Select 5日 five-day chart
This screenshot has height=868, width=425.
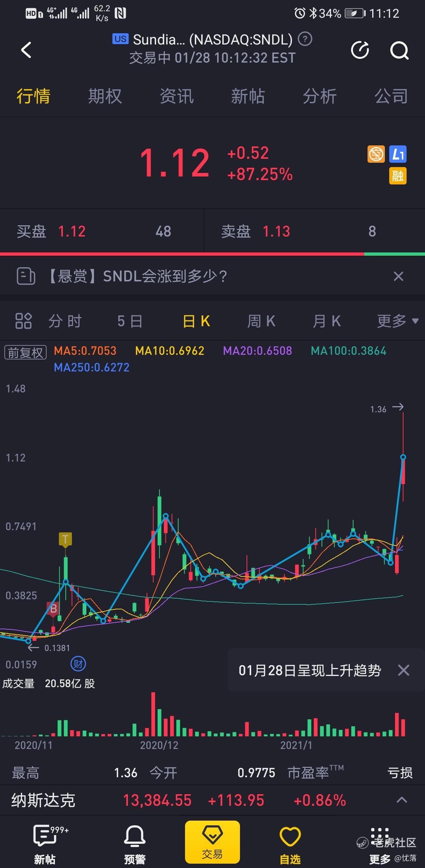(130, 321)
